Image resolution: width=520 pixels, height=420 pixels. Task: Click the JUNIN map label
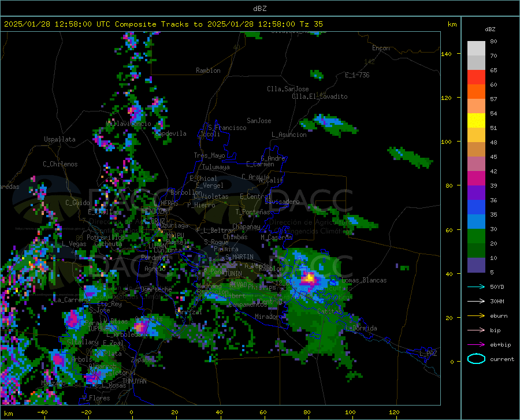233,273
